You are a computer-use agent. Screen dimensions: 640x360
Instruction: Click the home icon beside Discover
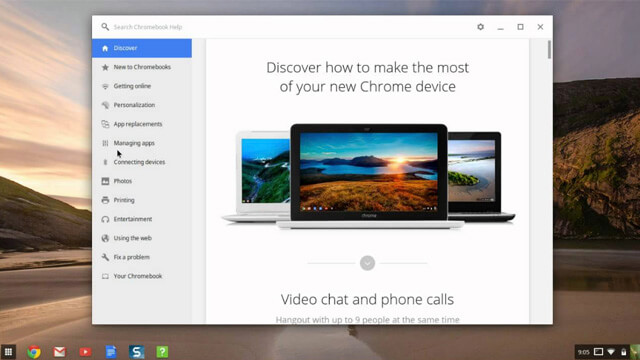click(x=105, y=48)
